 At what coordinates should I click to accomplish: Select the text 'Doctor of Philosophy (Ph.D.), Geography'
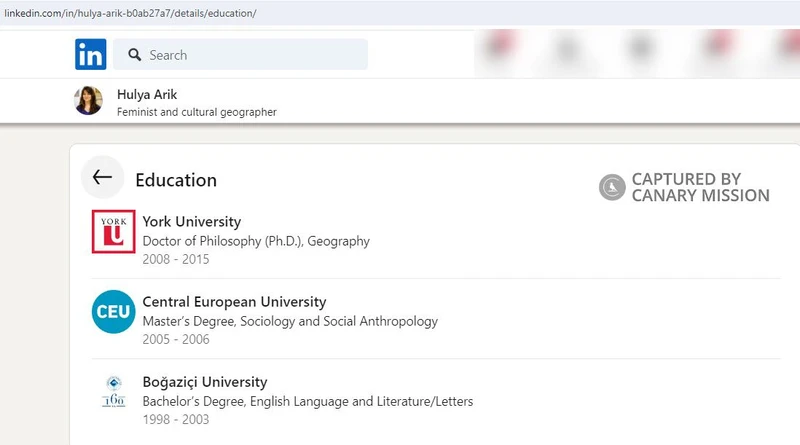pos(256,241)
